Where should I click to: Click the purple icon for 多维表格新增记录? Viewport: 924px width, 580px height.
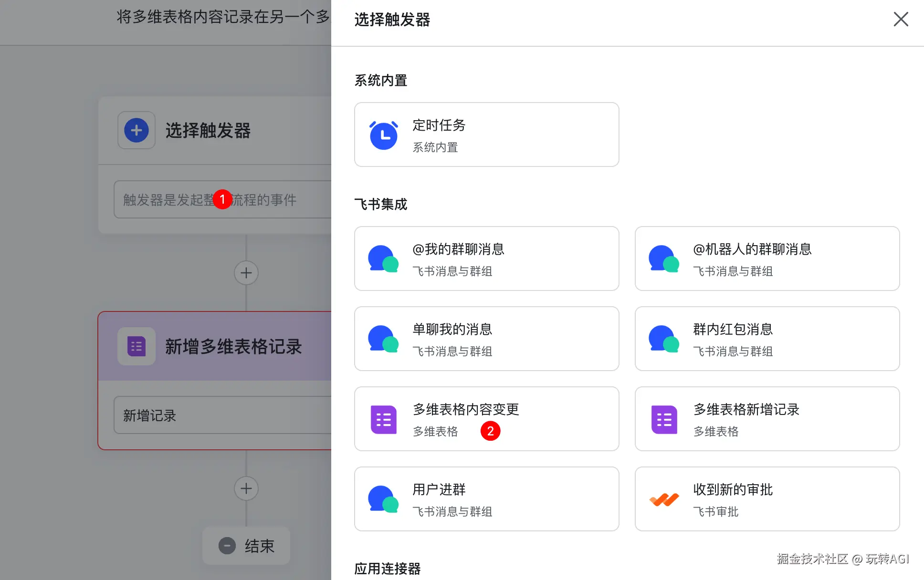664,419
